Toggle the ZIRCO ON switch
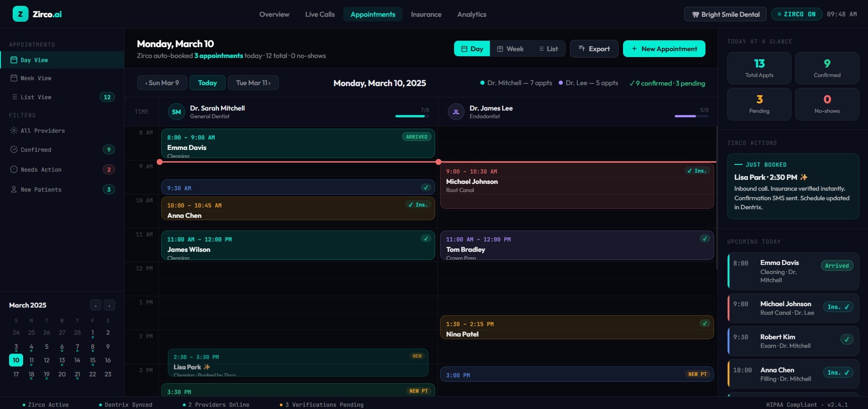868x409 pixels. [796, 14]
